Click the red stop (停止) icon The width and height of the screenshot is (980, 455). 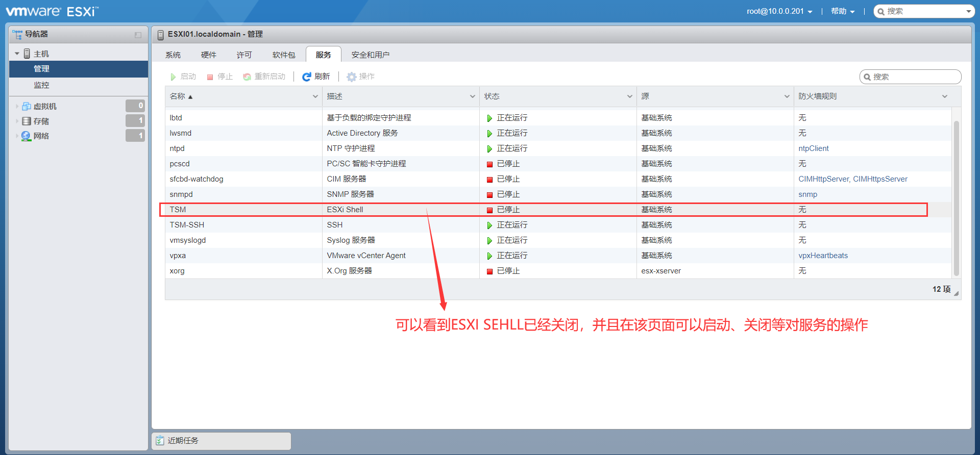(x=210, y=77)
